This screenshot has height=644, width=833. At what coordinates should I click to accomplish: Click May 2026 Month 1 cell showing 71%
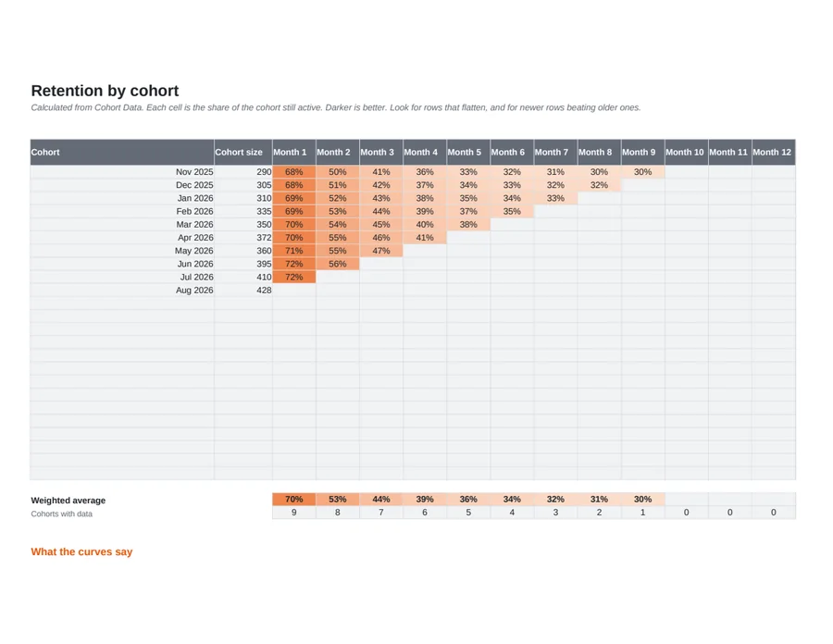click(294, 251)
